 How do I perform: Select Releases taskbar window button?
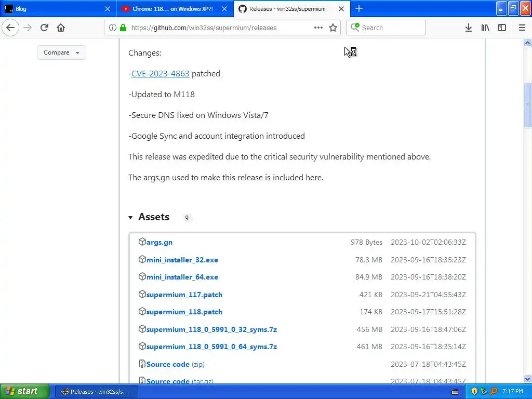96,392
